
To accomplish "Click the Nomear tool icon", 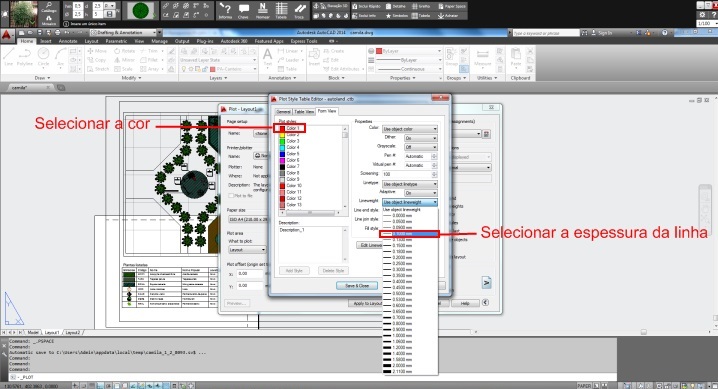I will pos(262,11).
